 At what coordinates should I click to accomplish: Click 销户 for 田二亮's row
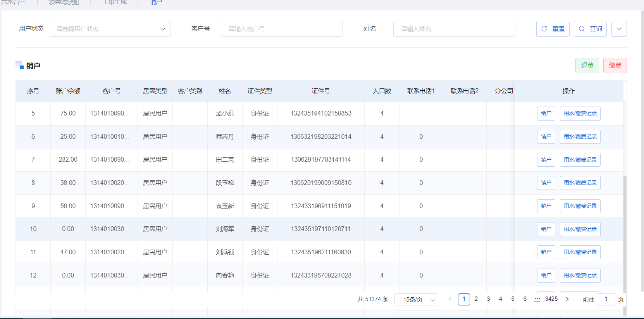(546, 160)
